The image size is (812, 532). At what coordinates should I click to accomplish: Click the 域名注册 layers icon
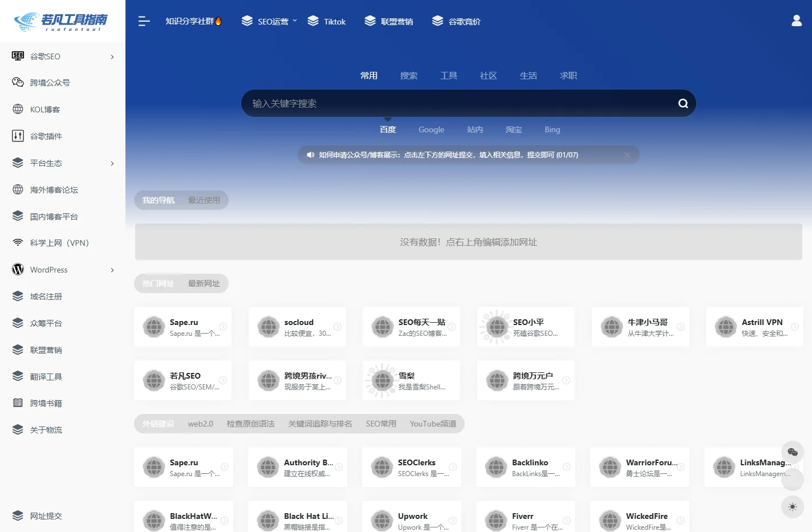pyautogui.click(x=18, y=296)
